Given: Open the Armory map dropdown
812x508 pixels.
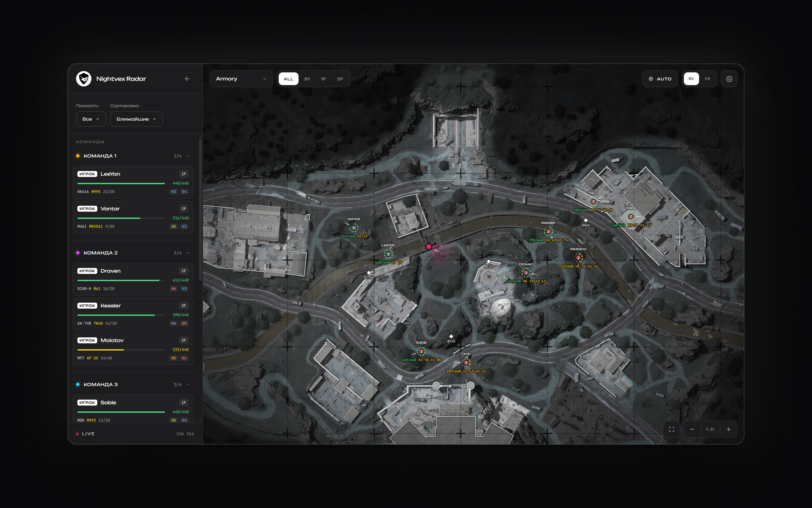Looking at the screenshot, I should 241,79.
